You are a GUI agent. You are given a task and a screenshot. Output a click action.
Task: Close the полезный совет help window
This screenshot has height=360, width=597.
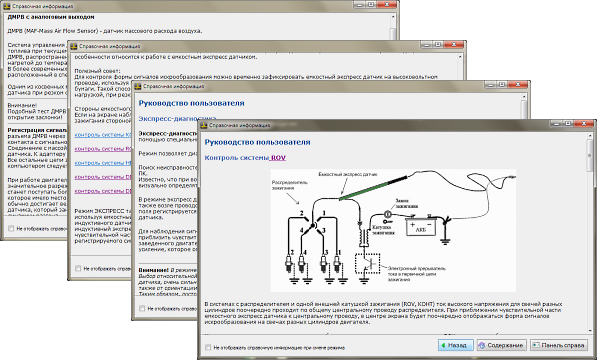pyautogui.click(x=454, y=44)
